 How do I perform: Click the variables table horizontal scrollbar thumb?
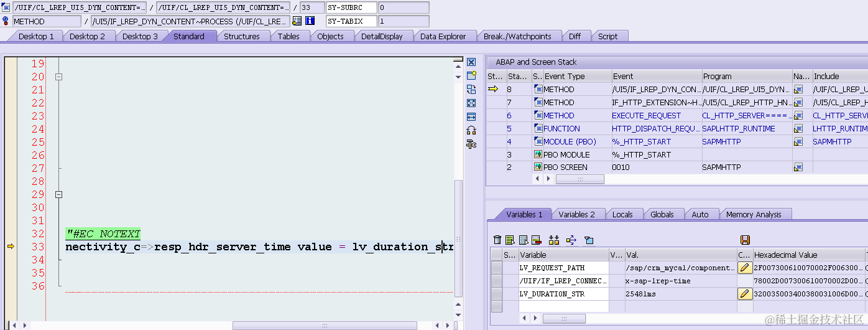[564, 318]
